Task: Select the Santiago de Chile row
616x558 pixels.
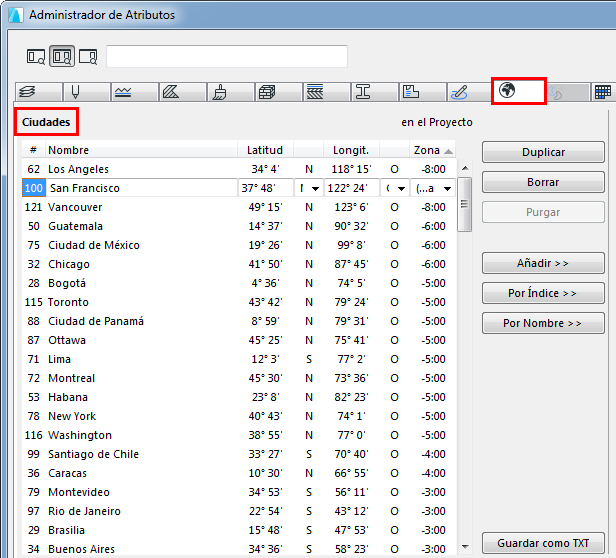Action: (x=239, y=454)
